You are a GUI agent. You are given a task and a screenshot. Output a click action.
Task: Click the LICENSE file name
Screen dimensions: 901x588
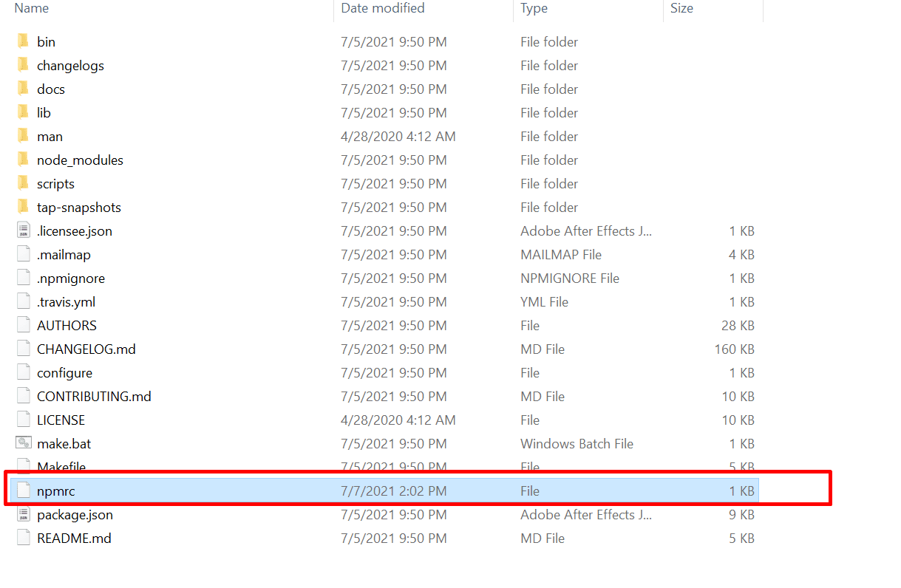tap(61, 420)
